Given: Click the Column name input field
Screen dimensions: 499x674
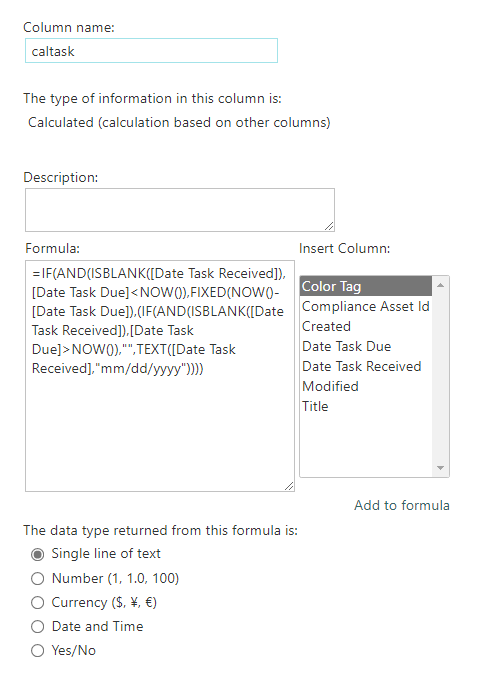Looking at the screenshot, I should coord(151,51).
